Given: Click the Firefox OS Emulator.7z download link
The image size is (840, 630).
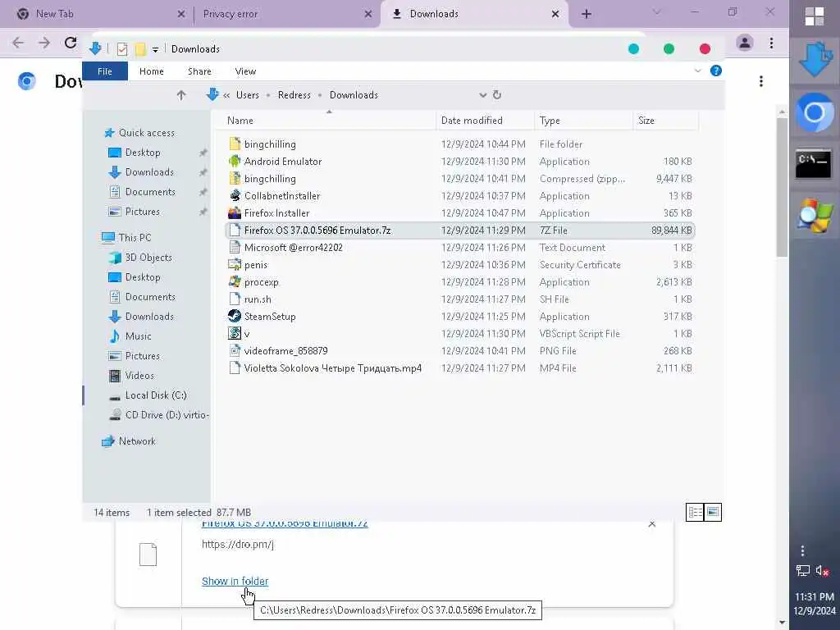Looking at the screenshot, I should click(x=285, y=523).
